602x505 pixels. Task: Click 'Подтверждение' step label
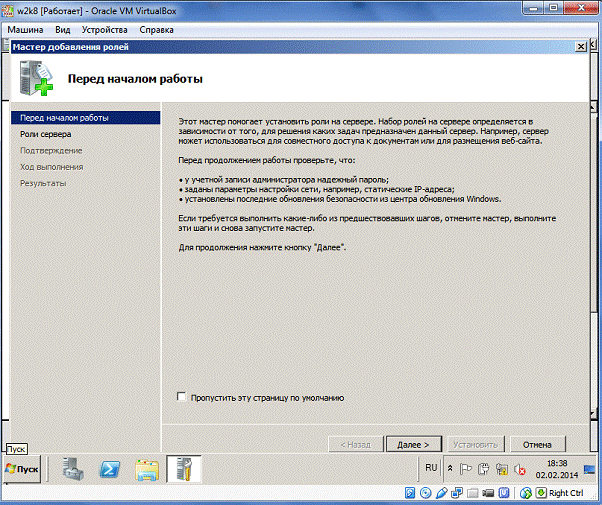pos(51,151)
